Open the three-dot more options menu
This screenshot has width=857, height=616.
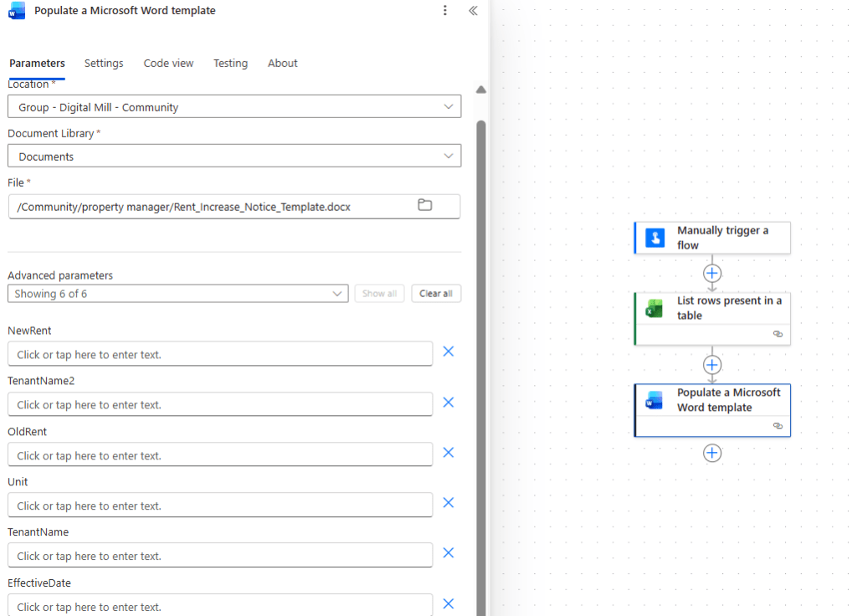[x=445, y=10]
